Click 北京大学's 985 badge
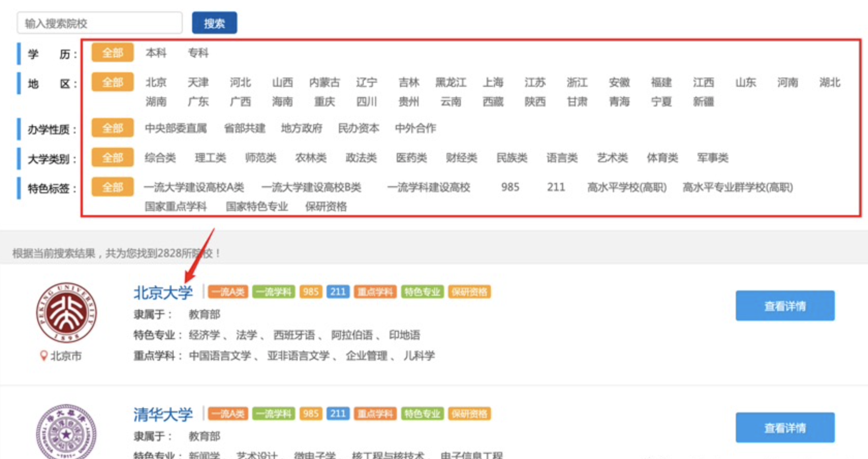868x459 pixels. coord(311,292)
